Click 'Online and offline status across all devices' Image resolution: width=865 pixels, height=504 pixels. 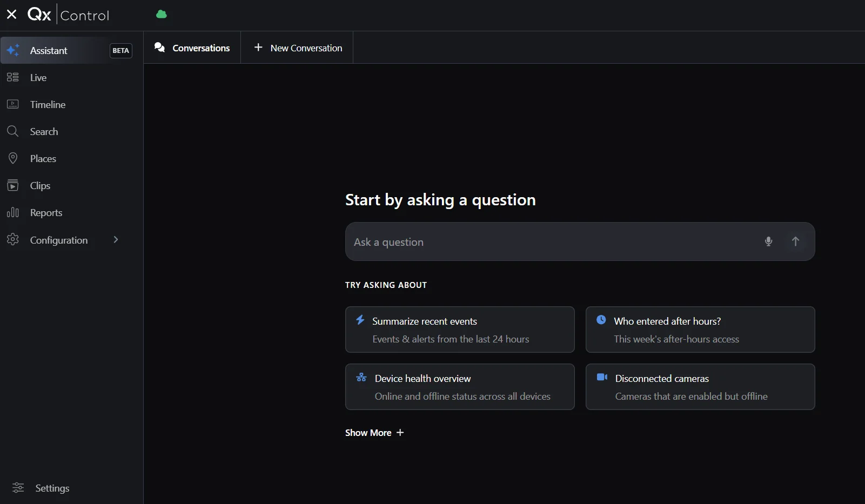462,397
